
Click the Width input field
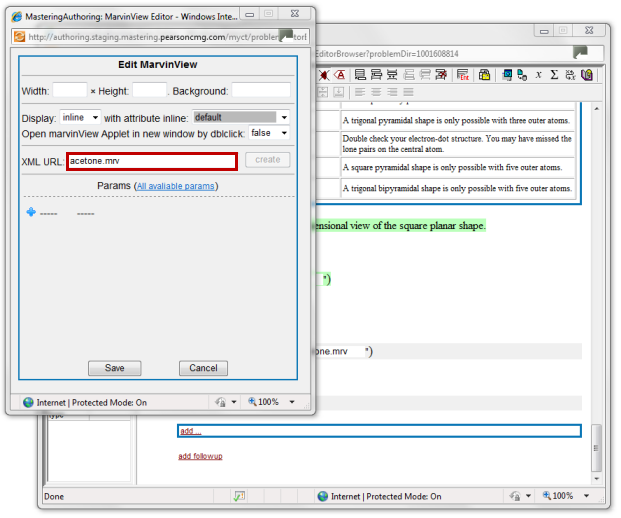tap(69, 91)
